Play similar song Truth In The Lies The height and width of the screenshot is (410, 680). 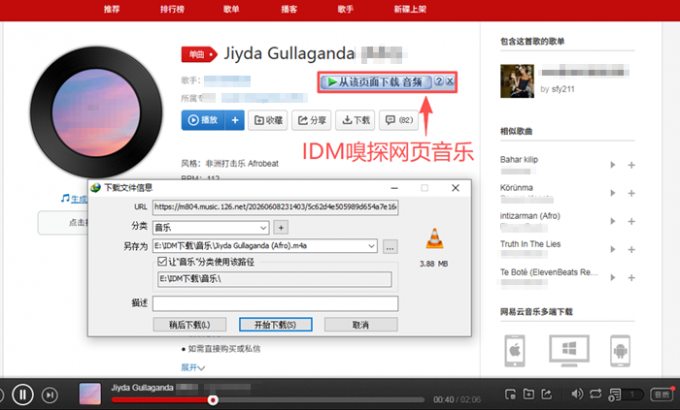click(613, 249)
